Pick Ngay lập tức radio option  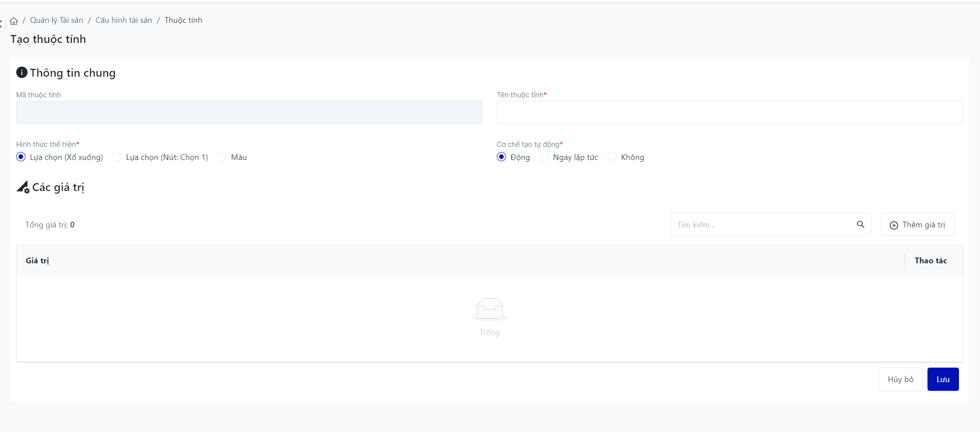544,157
